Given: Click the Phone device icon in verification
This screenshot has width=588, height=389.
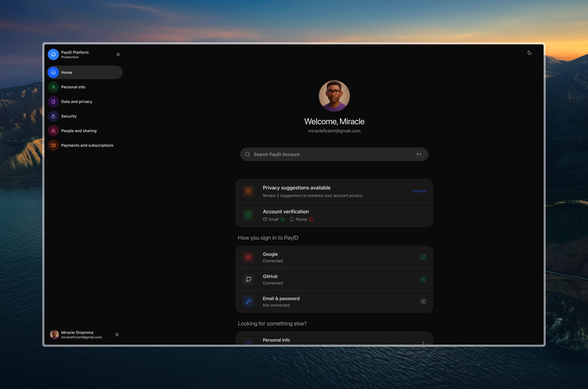Looking at the screenshot, I should pos(292,219).
